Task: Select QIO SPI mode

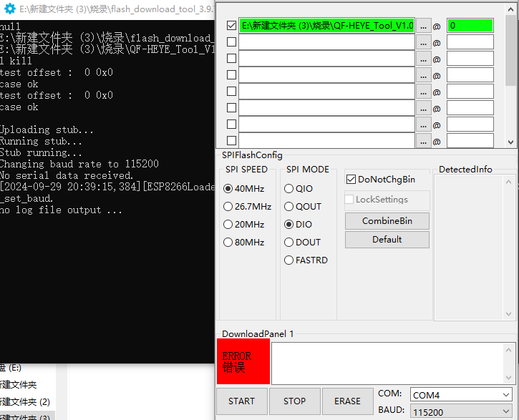Action: [x=299, y=189]
